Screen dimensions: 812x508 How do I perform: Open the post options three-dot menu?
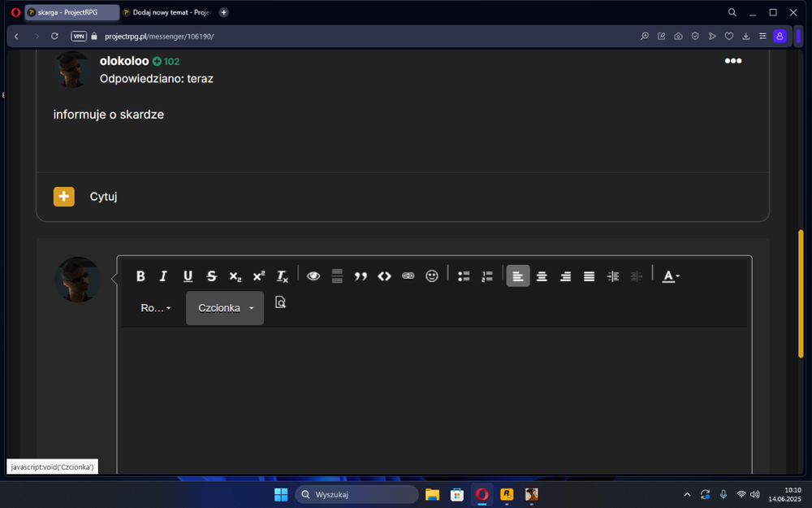click(732, 61)
